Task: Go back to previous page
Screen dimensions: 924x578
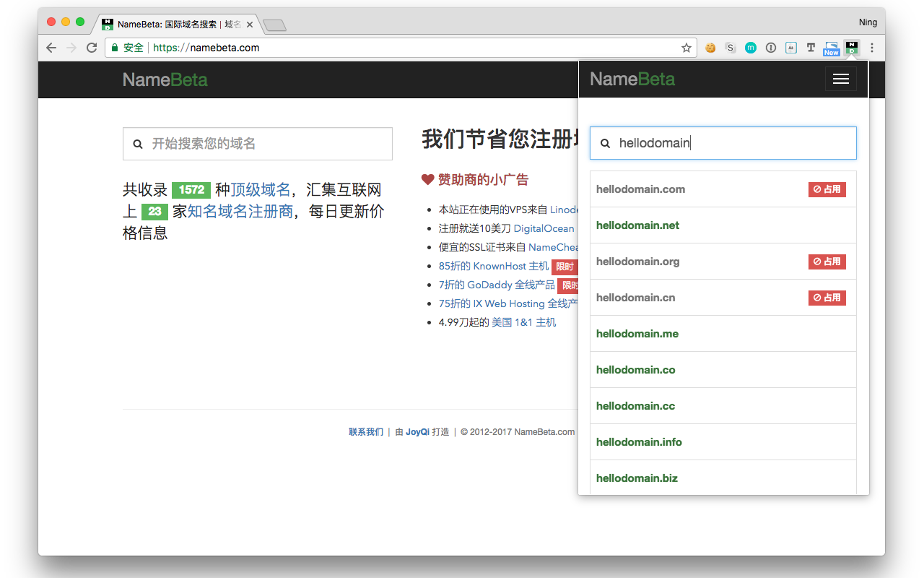Action: (x=51, y=48)
